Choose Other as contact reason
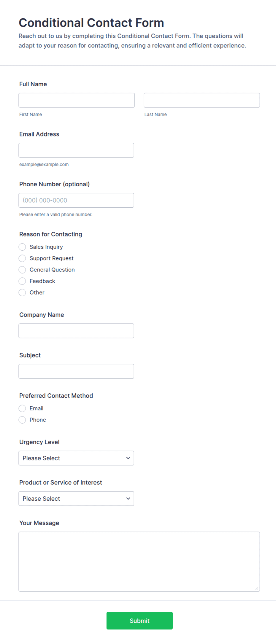This screenshot has height=644, width=276. click(22, 292)
